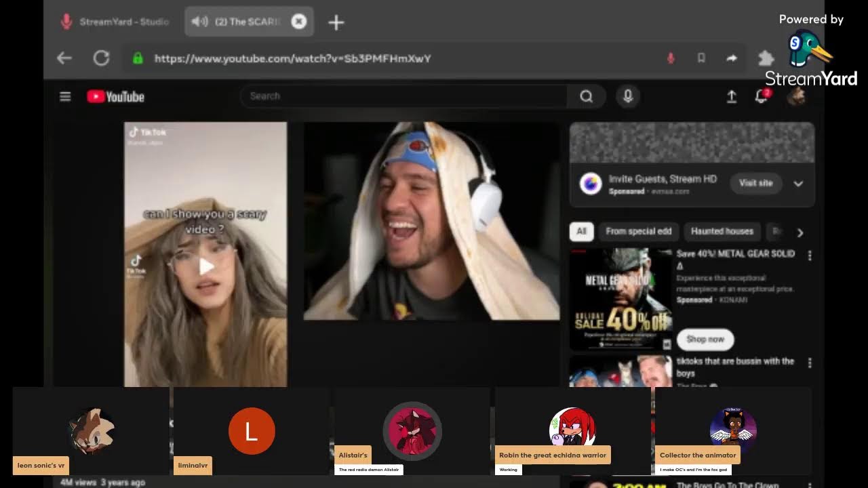Image resolution: width=868 pixels, height=488 pixels.
Task: Click the webcam reaction video of the laughing man
Action: pyautogui.click(x=431, y=221)
